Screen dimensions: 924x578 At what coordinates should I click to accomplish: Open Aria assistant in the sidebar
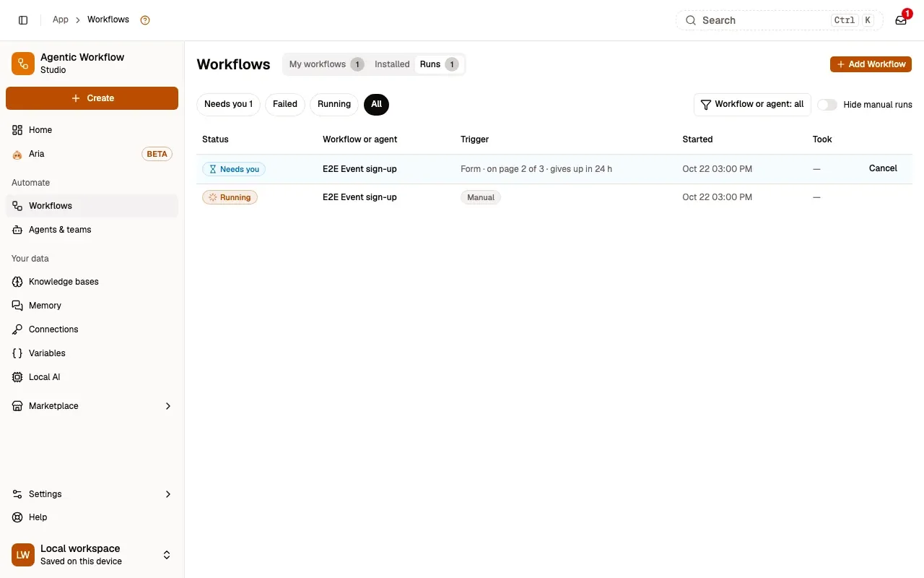point(92,154)
